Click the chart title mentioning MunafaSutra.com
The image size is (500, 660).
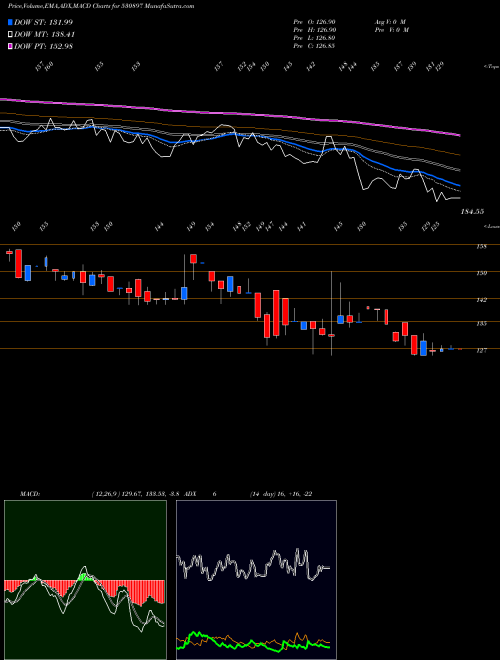(101, 6)
